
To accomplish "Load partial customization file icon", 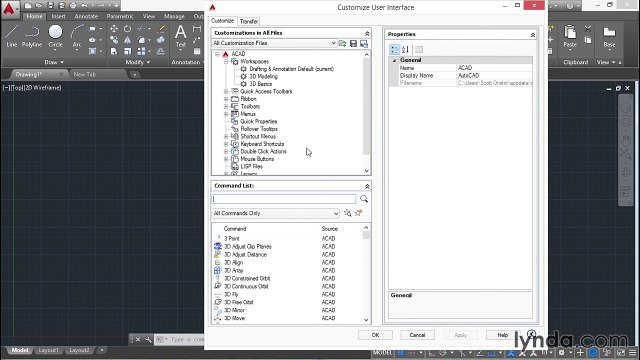I will (x=342, y=43).
